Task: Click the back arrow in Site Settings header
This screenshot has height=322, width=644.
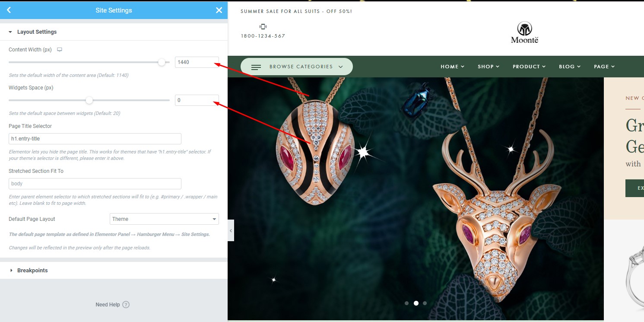Action: [x=9, y=10]
